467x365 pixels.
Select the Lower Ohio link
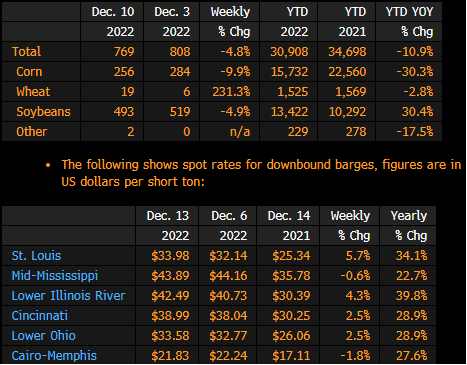[x=44, y=336]
